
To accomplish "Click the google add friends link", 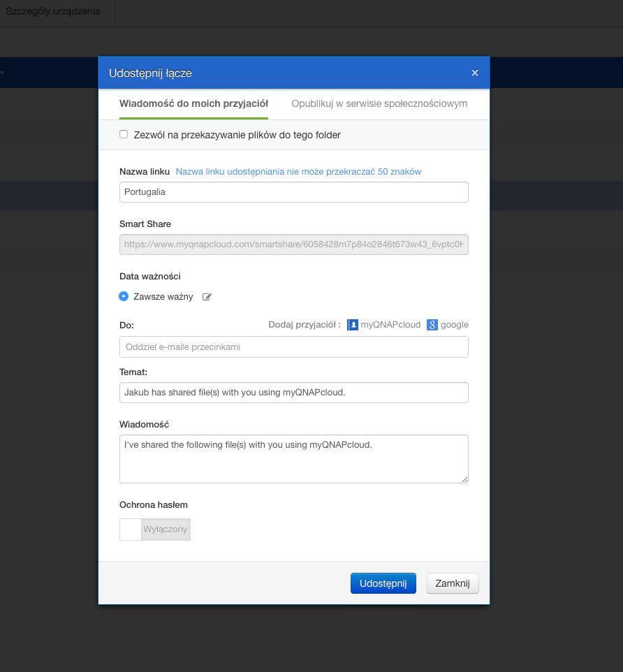I will pyautogui.click(x=454, y=325).
